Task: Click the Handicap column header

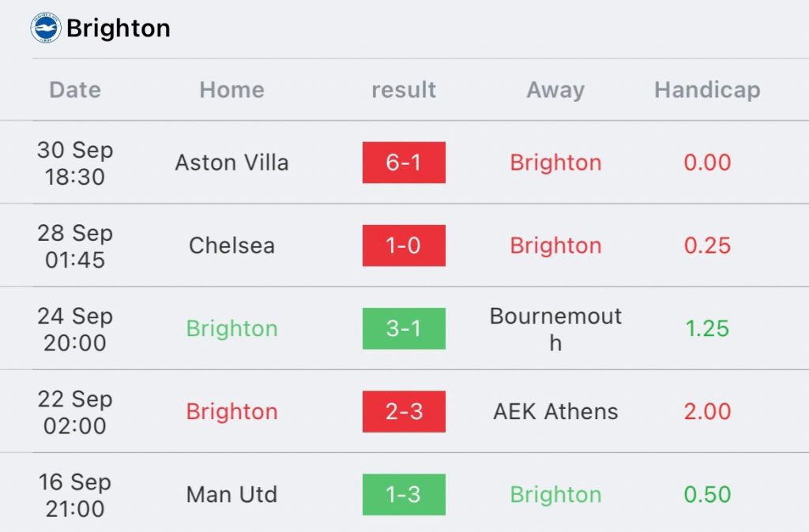Action: pos(707,90)
